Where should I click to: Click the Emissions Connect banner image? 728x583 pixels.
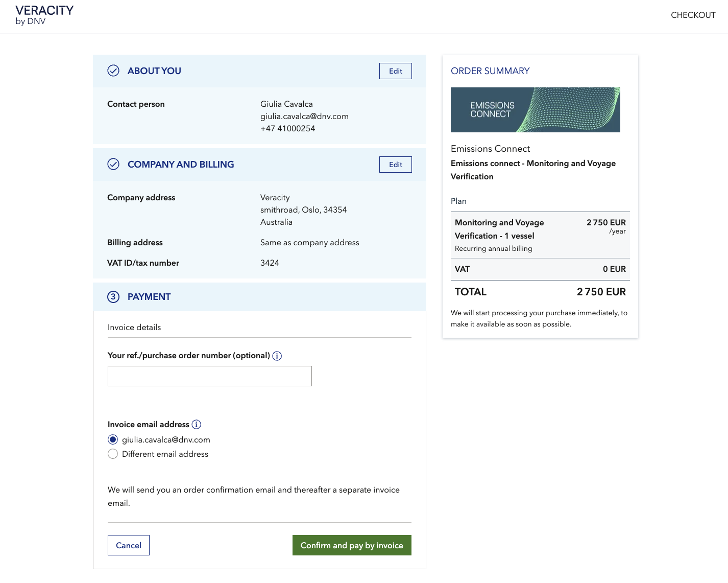click(535, 110)
